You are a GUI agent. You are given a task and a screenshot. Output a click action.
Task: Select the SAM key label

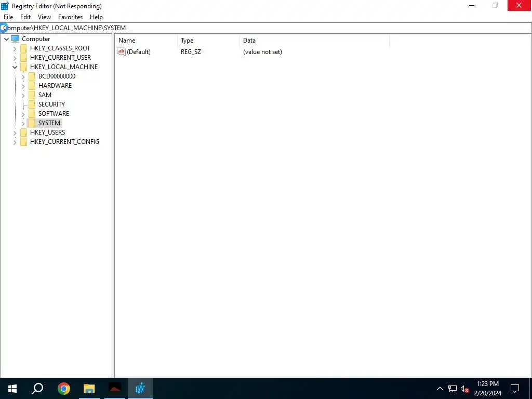click(x=45, y=95)
